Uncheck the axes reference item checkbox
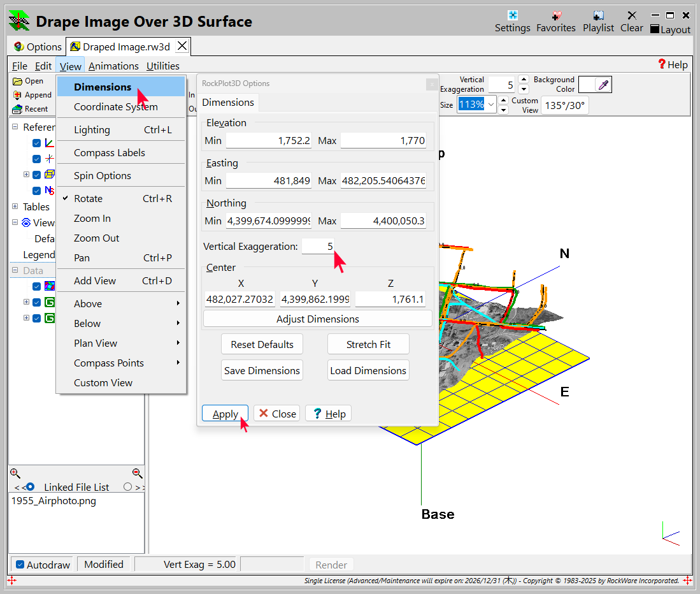Screen dimensions: 700x594 pyautogui.click(x=36, y=143)
